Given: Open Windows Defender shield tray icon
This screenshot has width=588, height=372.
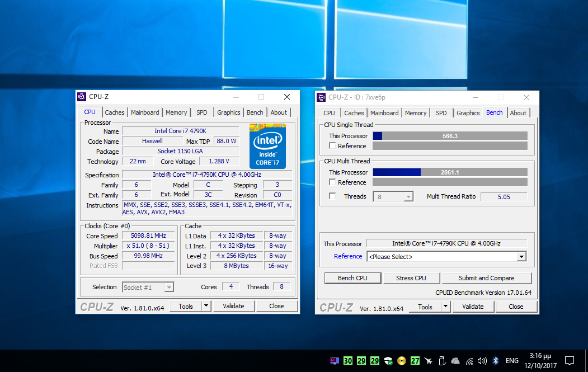Looking at the screenshot, I should (x=388, y=361).
